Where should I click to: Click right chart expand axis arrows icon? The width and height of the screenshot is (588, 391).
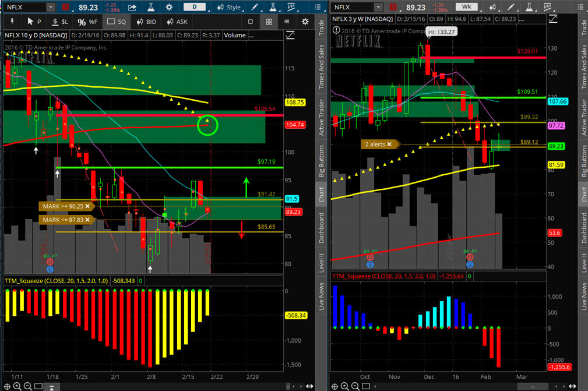(x=573, y=386)
